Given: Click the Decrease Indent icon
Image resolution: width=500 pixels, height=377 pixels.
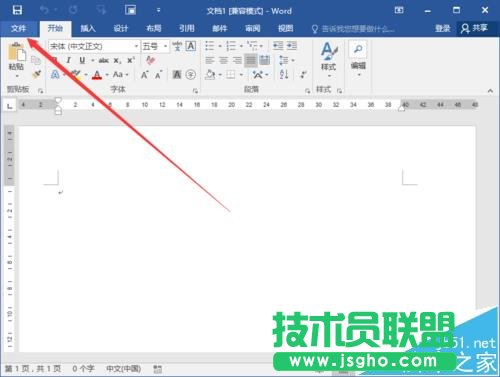Looking at the screenshot, I should click(278, 46).
